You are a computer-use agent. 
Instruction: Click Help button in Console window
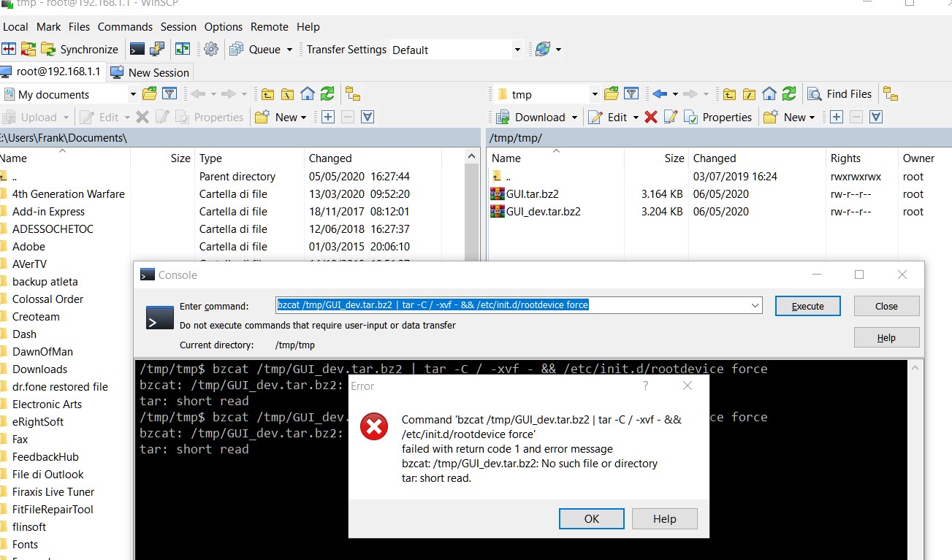(886, 337)
